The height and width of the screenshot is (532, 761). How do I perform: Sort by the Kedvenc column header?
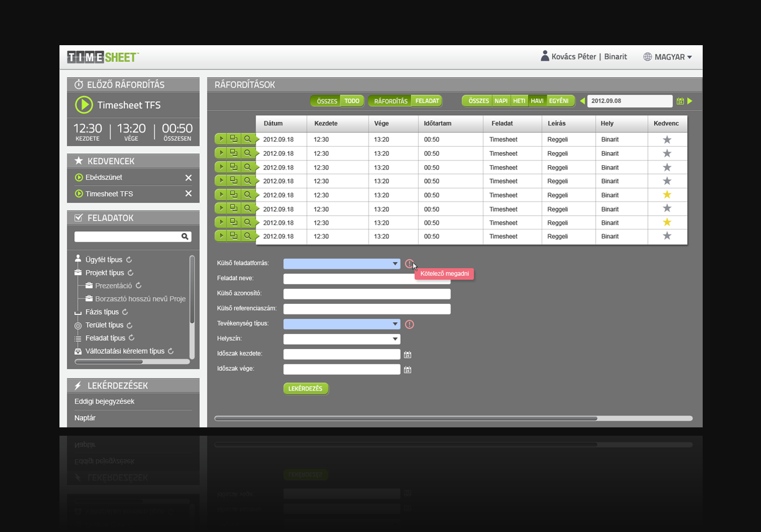click(x=667, y=124)
